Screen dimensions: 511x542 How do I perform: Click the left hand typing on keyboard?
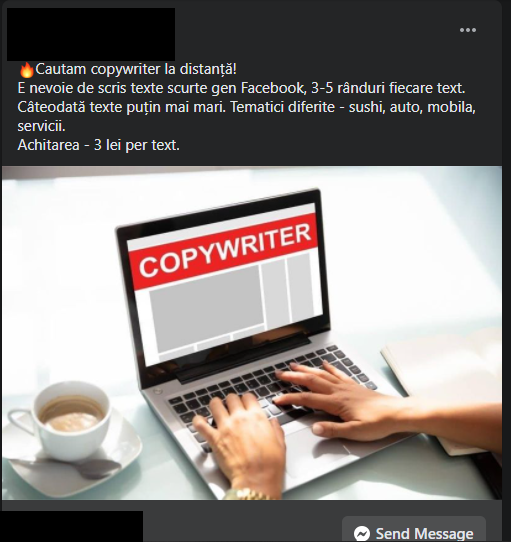244,440
